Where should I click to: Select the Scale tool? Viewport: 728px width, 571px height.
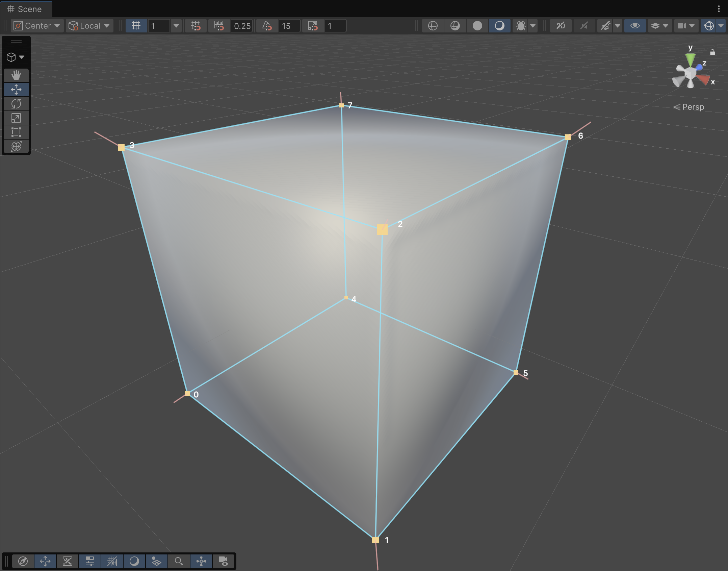16,118
